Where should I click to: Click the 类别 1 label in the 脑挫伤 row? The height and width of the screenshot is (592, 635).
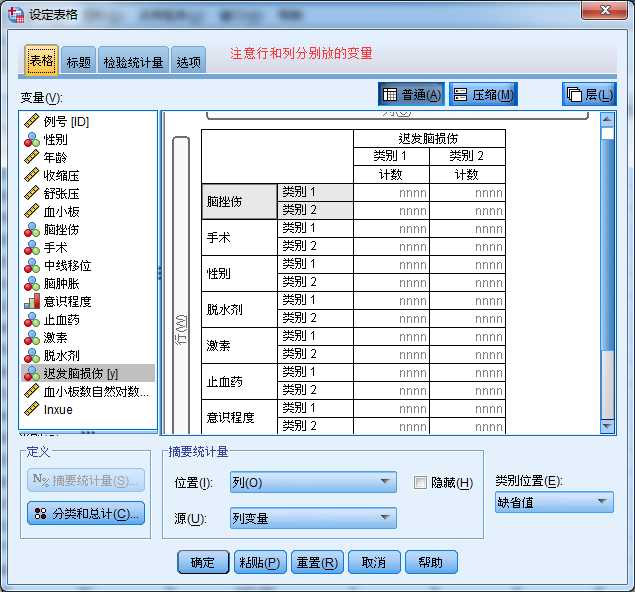click(315, 192)
